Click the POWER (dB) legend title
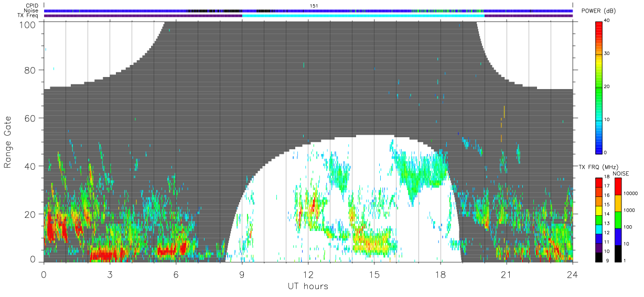This screenshot has height=297, width=644. [x=598, y=11]
